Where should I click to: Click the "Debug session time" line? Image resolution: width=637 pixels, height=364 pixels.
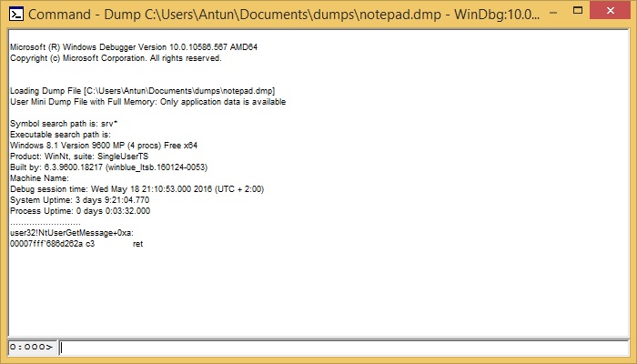(x=136, y=189)
